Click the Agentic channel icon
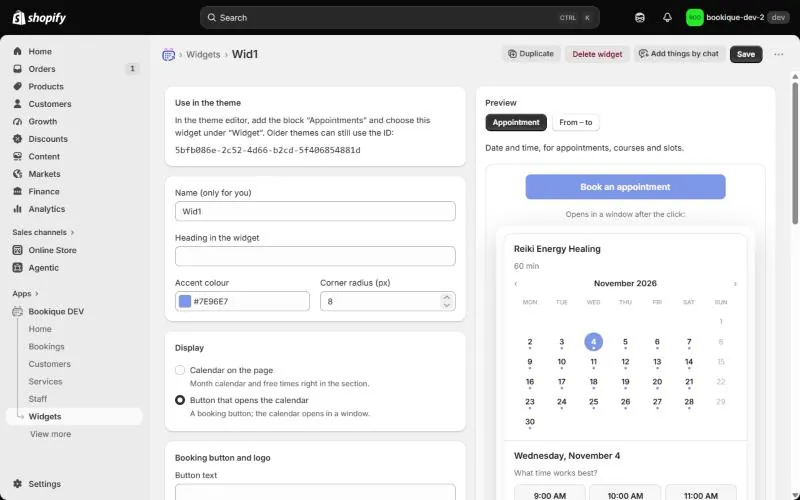This screenshot has height=500, width=800. pyautogui.click(x=18, y=267)
